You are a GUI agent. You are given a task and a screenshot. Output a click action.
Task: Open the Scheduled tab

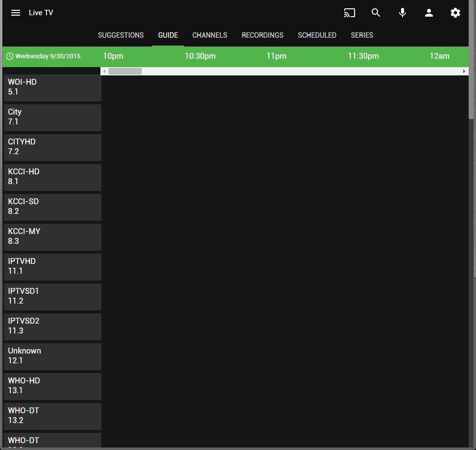[317, 35]
